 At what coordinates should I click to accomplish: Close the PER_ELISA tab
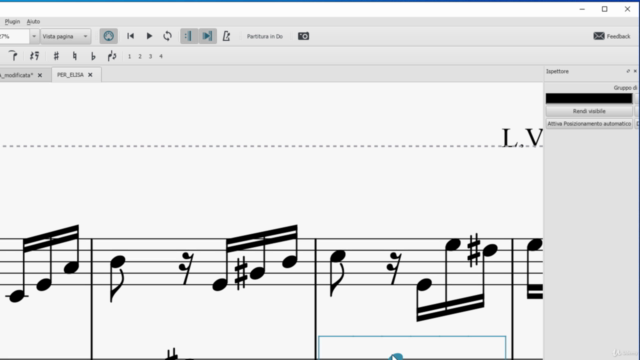tap(90, 75)
